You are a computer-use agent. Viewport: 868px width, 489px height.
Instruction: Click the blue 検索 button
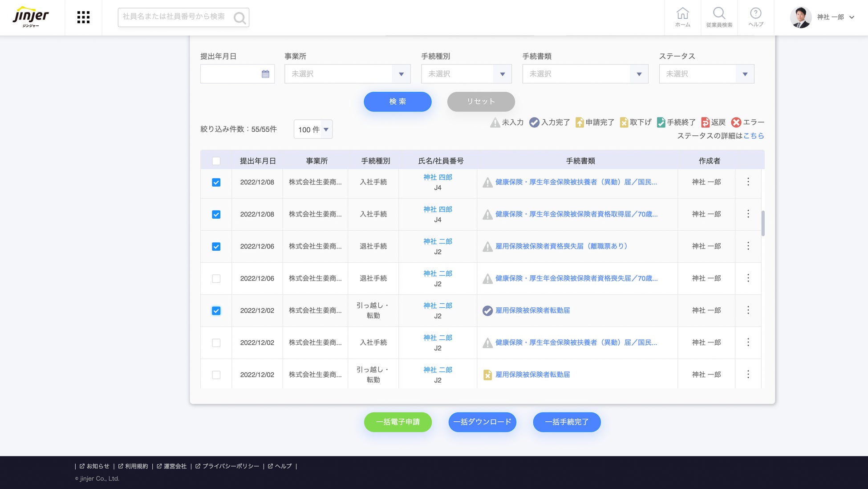(x=397, y=102)
